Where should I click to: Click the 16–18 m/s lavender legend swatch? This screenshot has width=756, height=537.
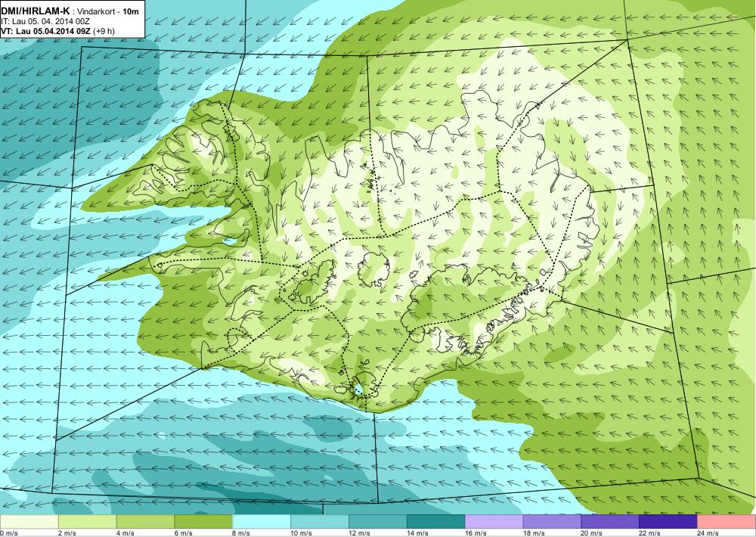pos(494,522)
